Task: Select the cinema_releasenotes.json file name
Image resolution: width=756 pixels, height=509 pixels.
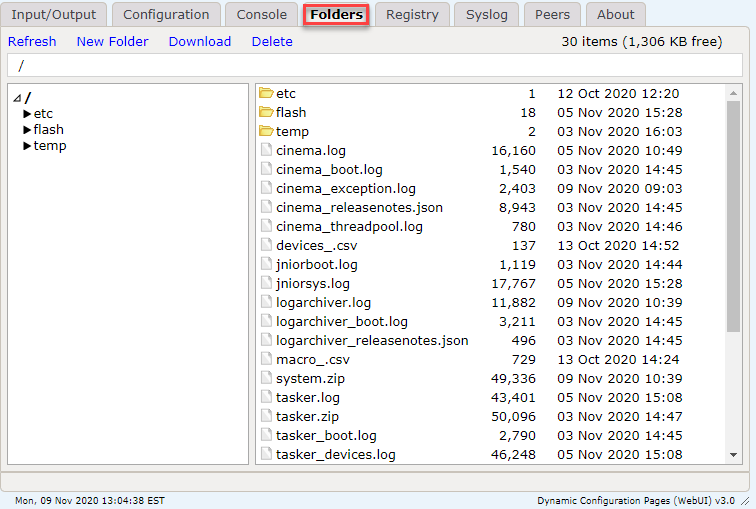Action: pos(359,207)
